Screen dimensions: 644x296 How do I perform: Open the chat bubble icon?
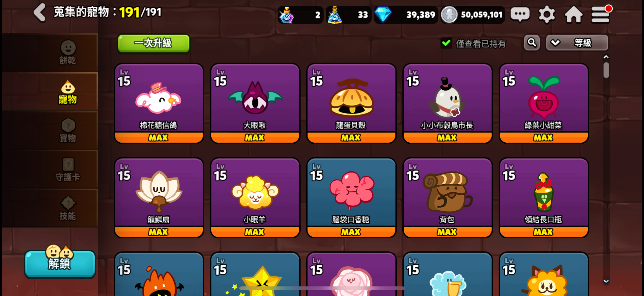pyautogui.click(x=520, y=14)
